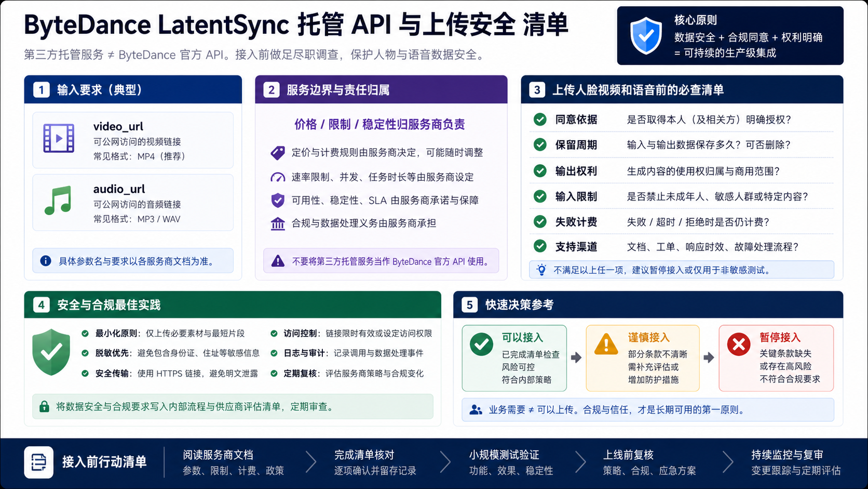Click the price tag icon beside 定价与计费规则
Viewport: 868px width, 489px height.
[x=278, y=153]
